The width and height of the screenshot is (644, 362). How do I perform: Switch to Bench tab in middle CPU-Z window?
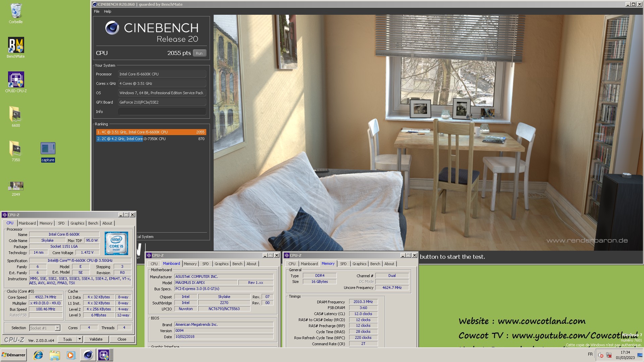(x=237, y=264)
